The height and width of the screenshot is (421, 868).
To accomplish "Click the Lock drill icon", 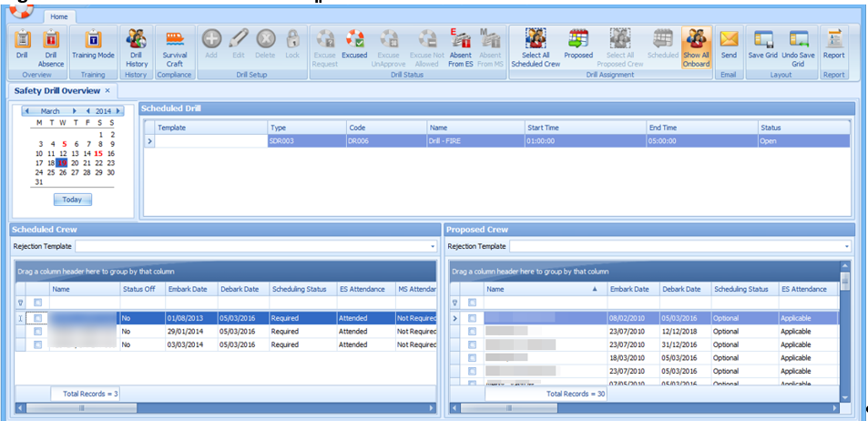I will pyautogui.click(x=292, y=45).
